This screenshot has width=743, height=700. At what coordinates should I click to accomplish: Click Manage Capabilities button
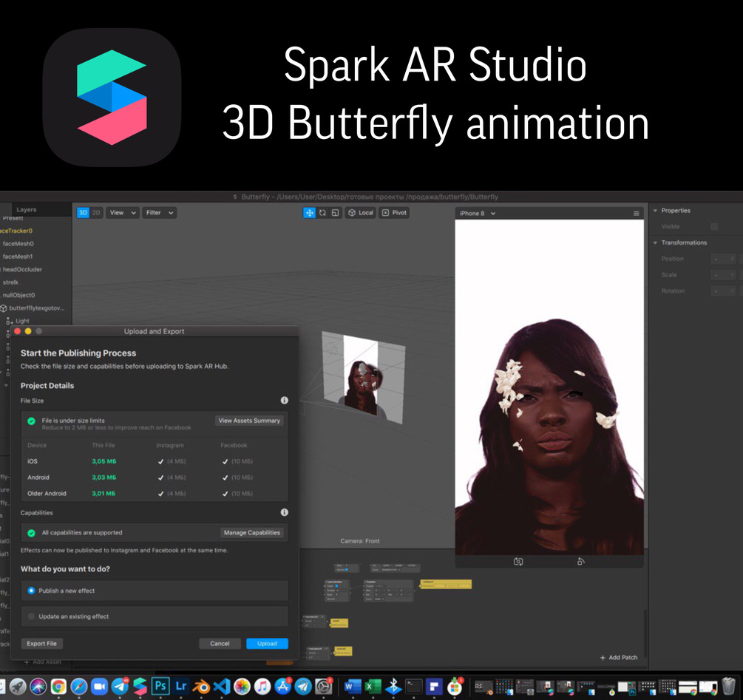252,533
